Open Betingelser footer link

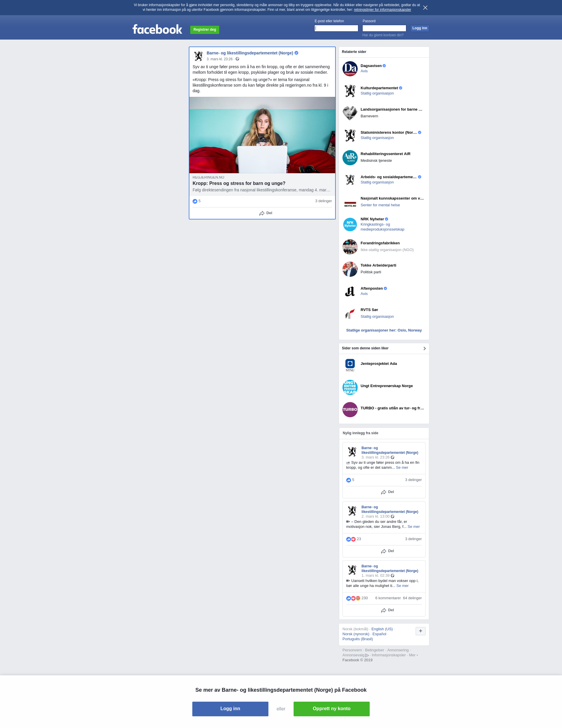tap(374, 650)
